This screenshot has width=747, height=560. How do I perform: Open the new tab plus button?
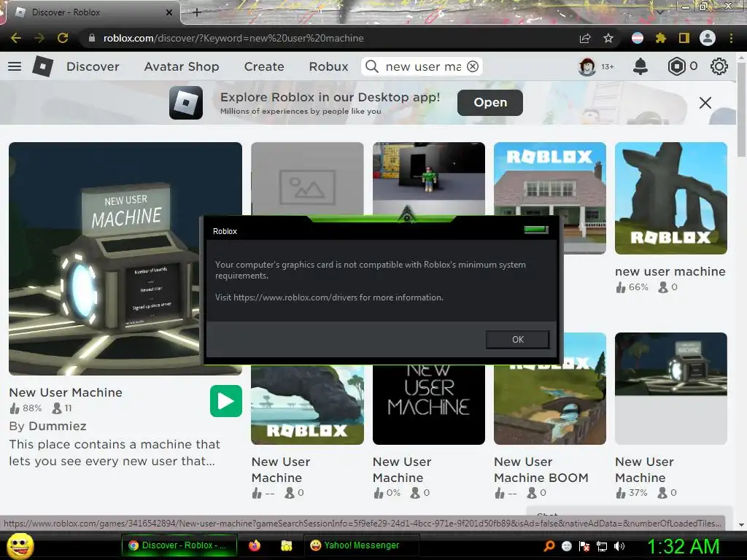197,12
